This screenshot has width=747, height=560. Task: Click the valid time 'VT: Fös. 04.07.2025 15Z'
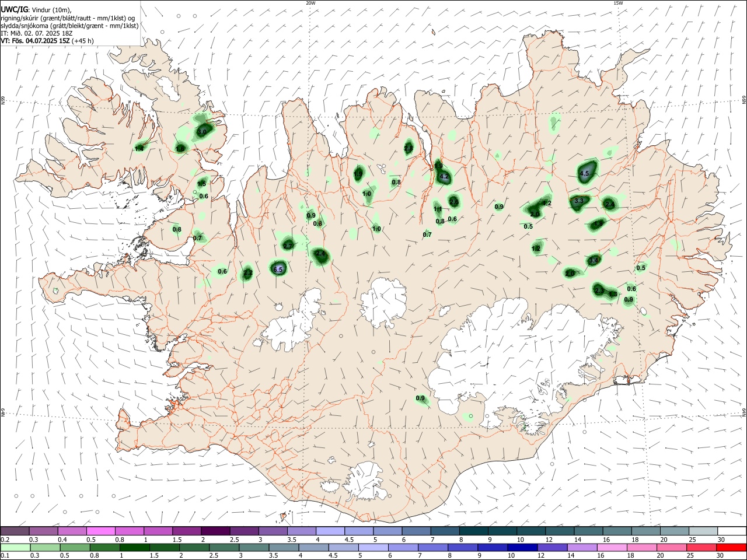tap(36, 41)
